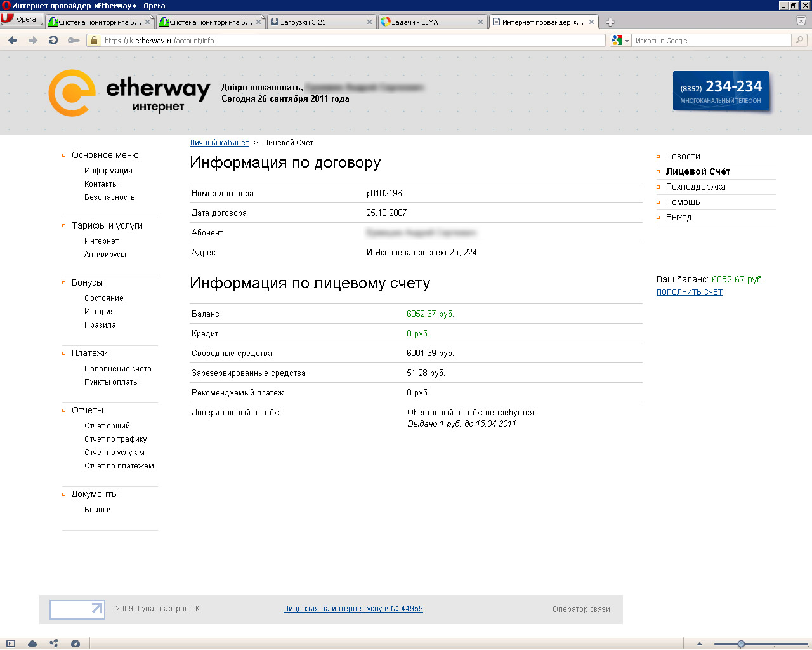Open a new tab with plus button

tap(610, 22)
